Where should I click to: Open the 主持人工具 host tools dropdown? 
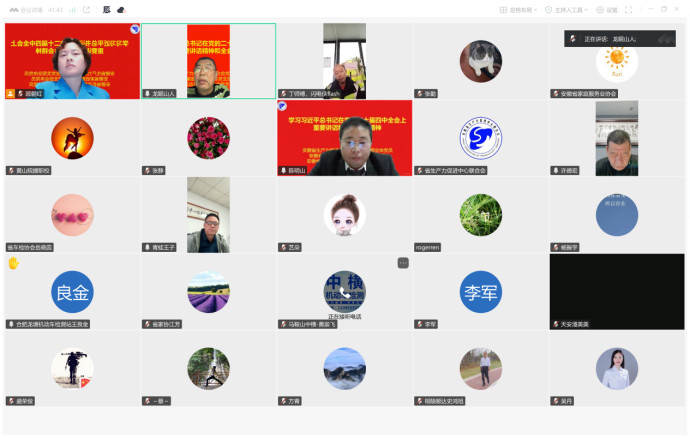571,9
